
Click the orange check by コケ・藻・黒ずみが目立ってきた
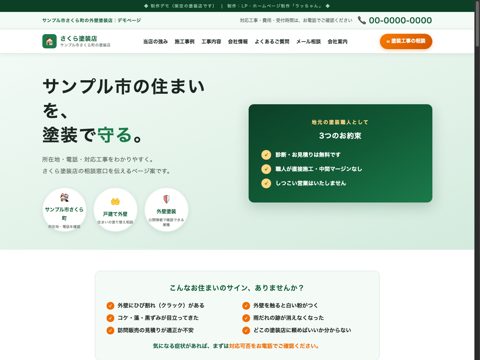[110, 318]
